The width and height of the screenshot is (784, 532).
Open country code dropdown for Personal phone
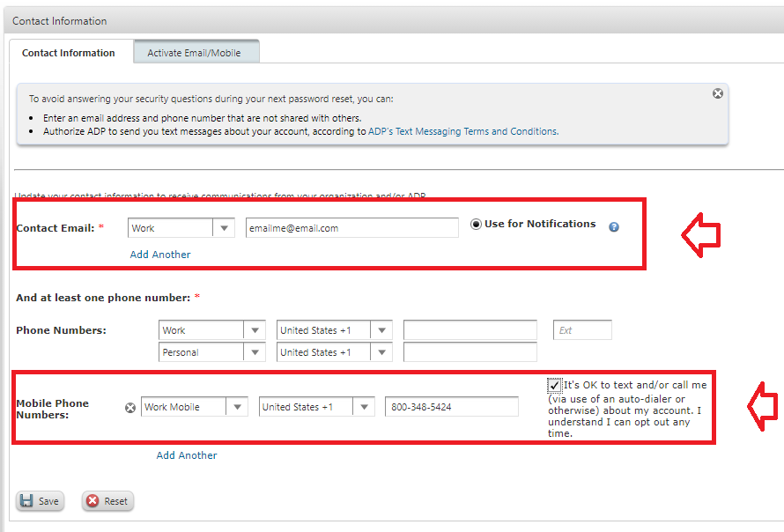[x=381, y=352]
